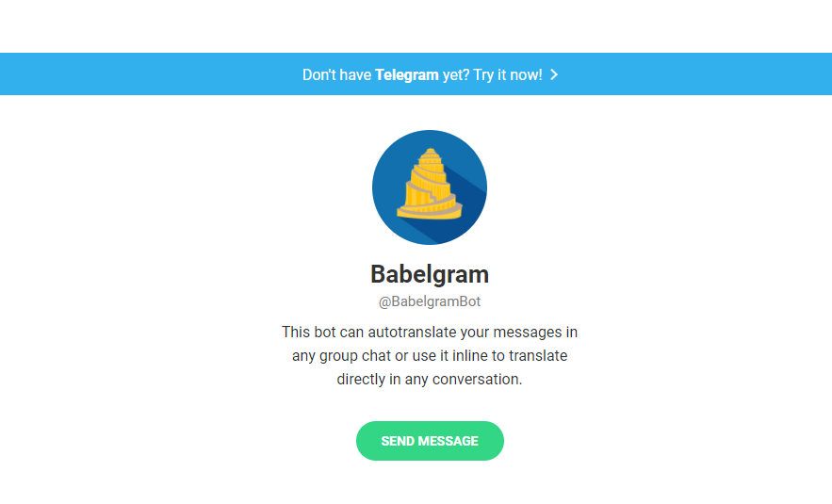Open the Babelgram tower avatar
The image size is (832, 504).
[x=430, y=187]
